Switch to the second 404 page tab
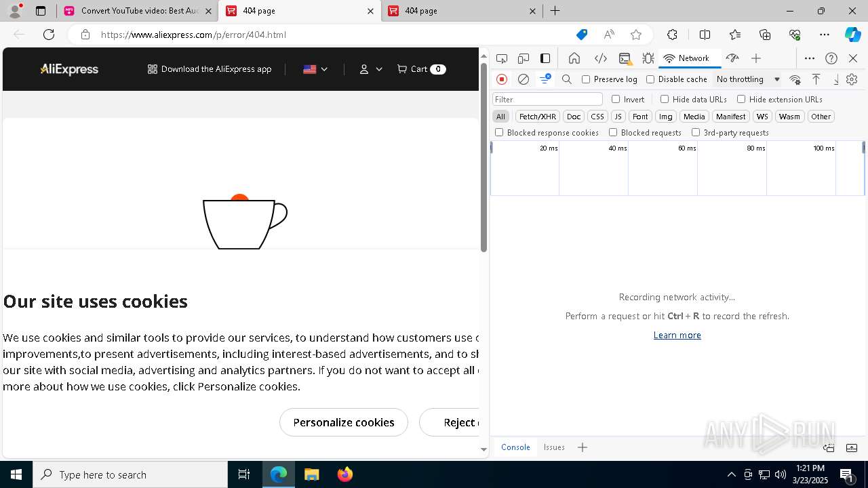This screenshot has height=488, width=868. tap(462, 11)
